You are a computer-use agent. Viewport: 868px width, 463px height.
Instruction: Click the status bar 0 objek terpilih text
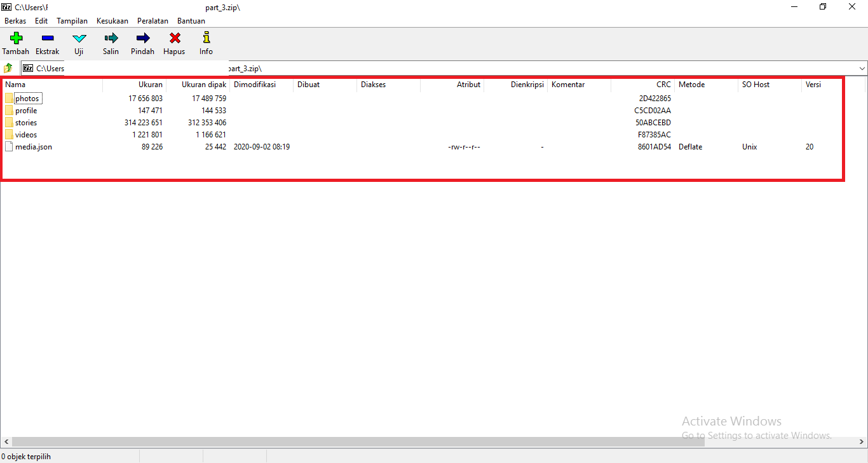click(26, 457)
